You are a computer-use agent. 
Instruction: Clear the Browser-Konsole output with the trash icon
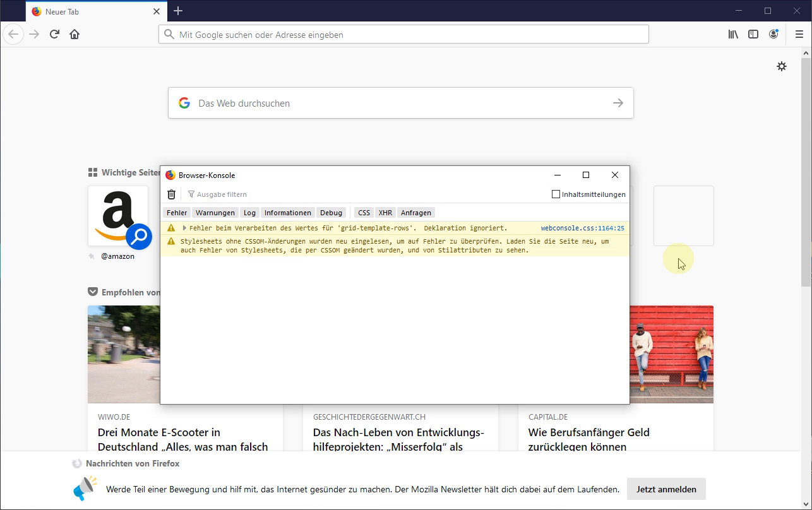171,194
